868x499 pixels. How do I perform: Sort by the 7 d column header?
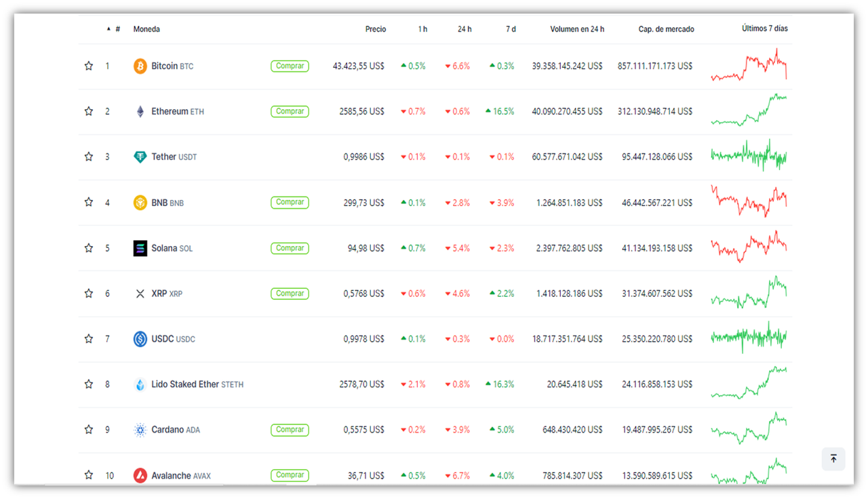(x=511, y=29)
